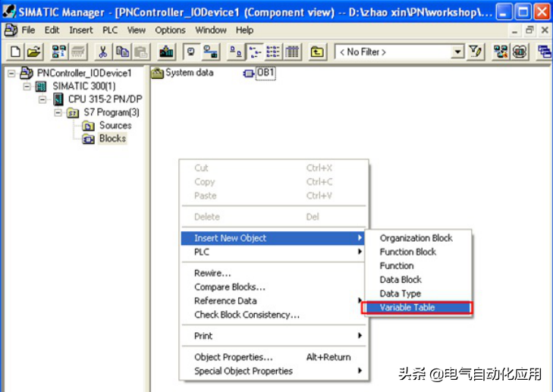Click the Cut scissors toolbar icon
This screenshot has height=392, width=553.
point(103,52)
